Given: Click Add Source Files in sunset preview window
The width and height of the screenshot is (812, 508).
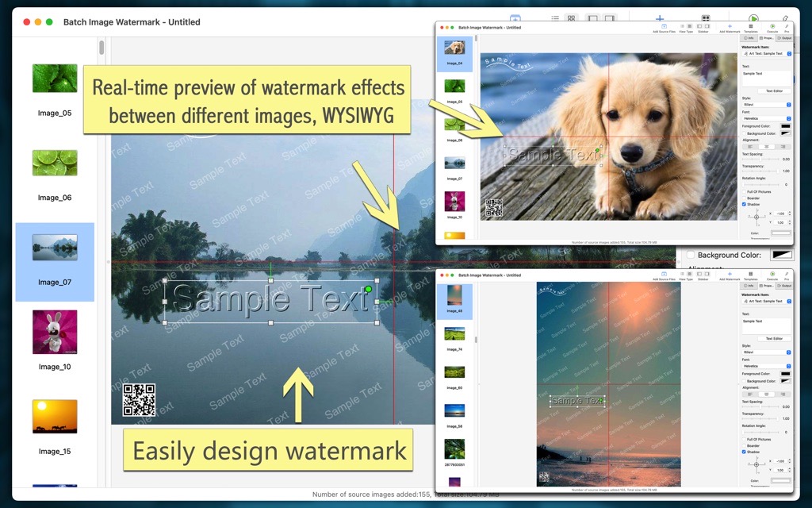Looking at the screenshot, I should click(x=664, y=274).
